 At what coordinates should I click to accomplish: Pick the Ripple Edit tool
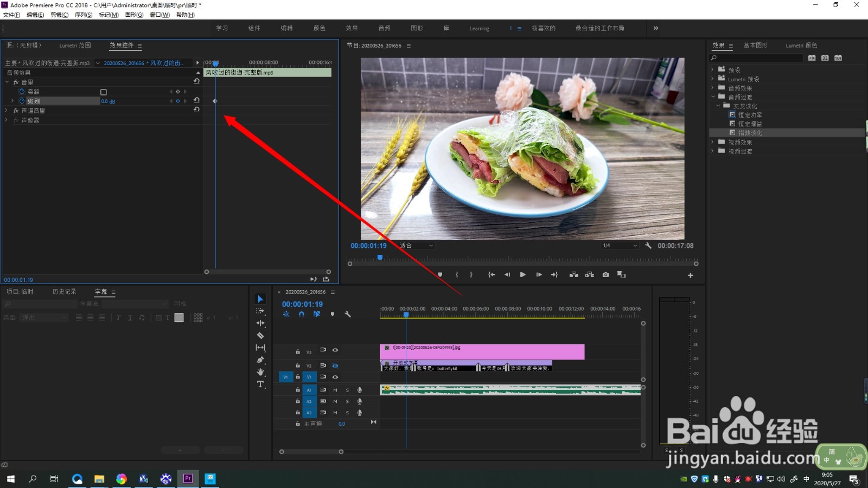coord(260,323)
